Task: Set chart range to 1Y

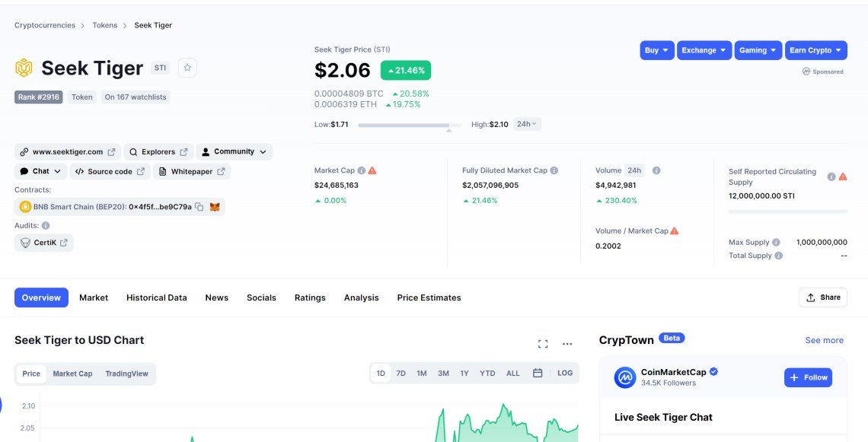Action: point(464,374)
